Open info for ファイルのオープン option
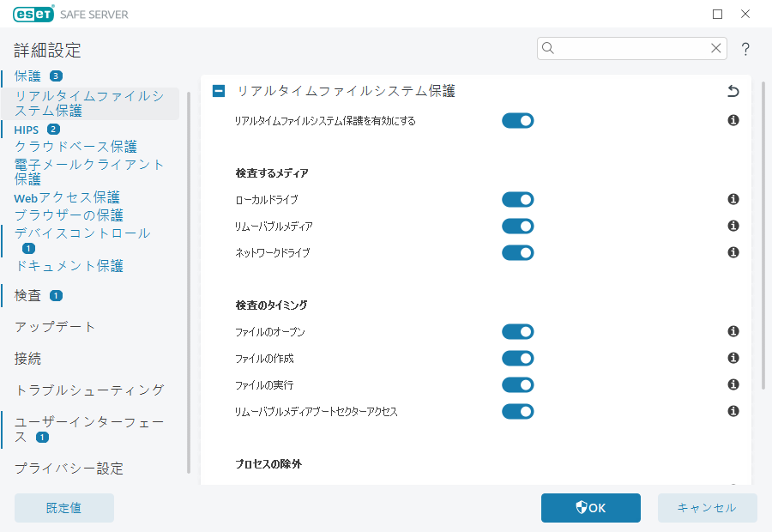 (733, 331)
